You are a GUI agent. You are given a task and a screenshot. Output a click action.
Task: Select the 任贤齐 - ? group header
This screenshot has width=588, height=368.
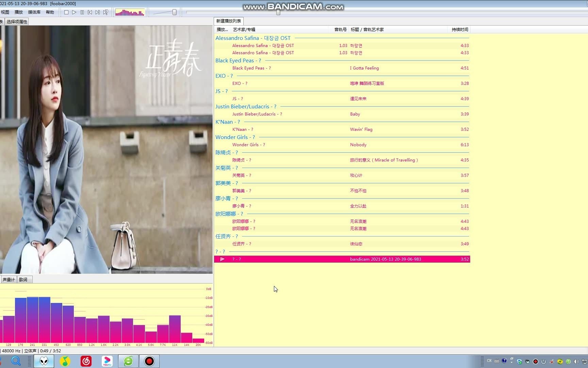[x=342, y=236]
